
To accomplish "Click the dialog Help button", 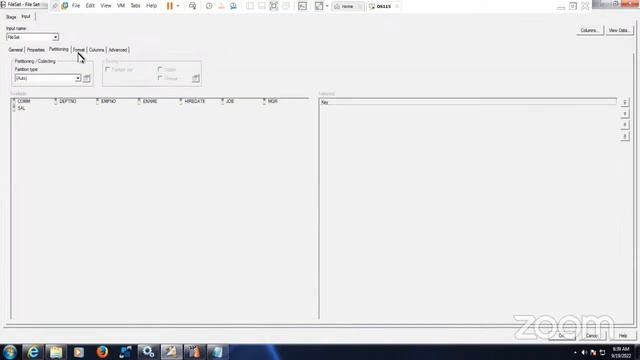I will point(623,336).
